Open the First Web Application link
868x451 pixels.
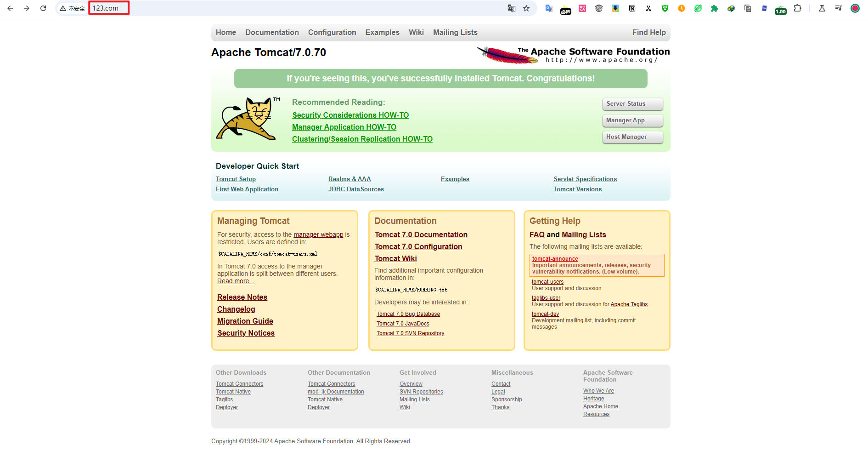tap(247, 189)
